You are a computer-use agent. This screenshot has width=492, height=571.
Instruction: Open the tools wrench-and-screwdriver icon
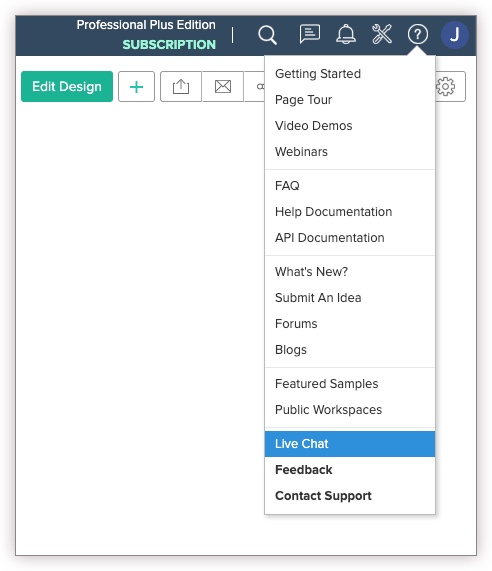coord(382,34)
